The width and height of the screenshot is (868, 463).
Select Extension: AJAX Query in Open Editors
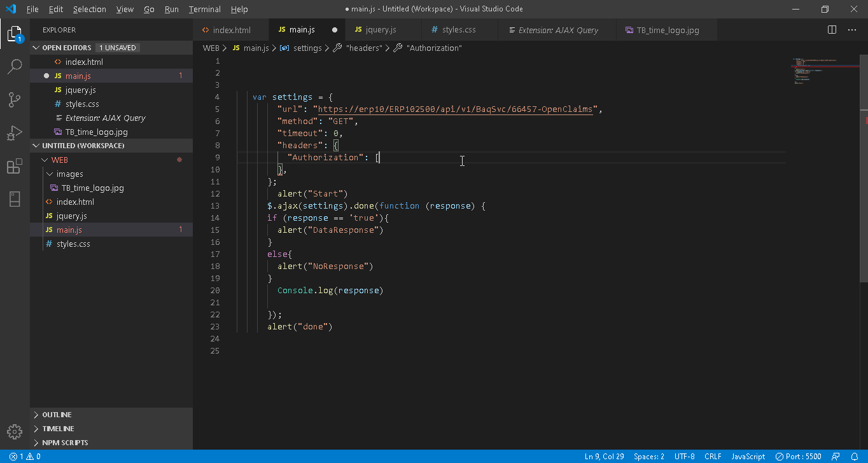(111, 118)
